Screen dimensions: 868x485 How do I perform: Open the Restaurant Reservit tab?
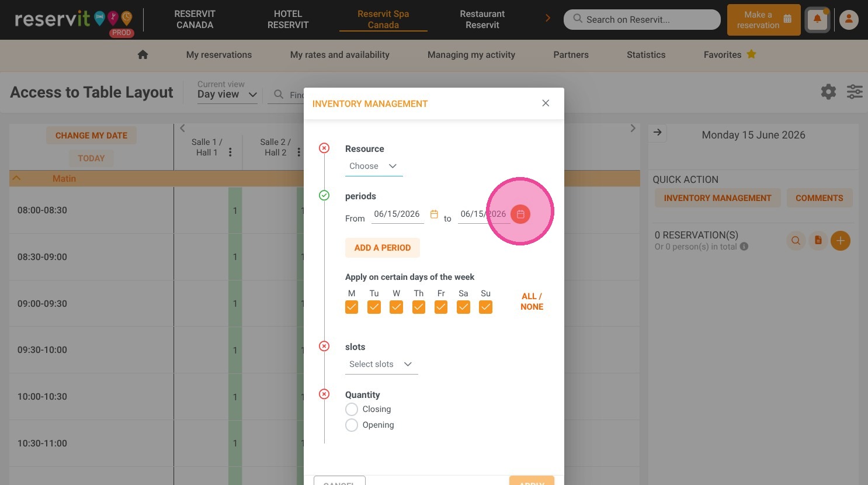pyautogui.click(x=482, y=19)
